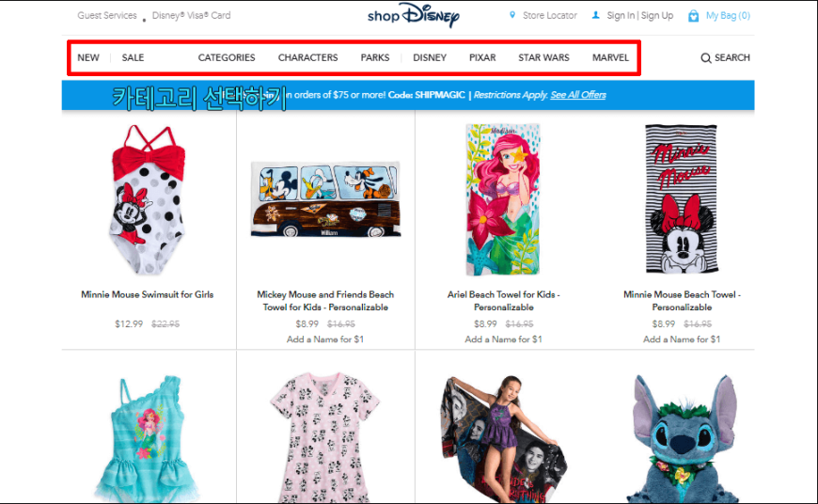Click Add a Name under Minnie towel
Screen dimensions: 818x504
coord(682,339)
